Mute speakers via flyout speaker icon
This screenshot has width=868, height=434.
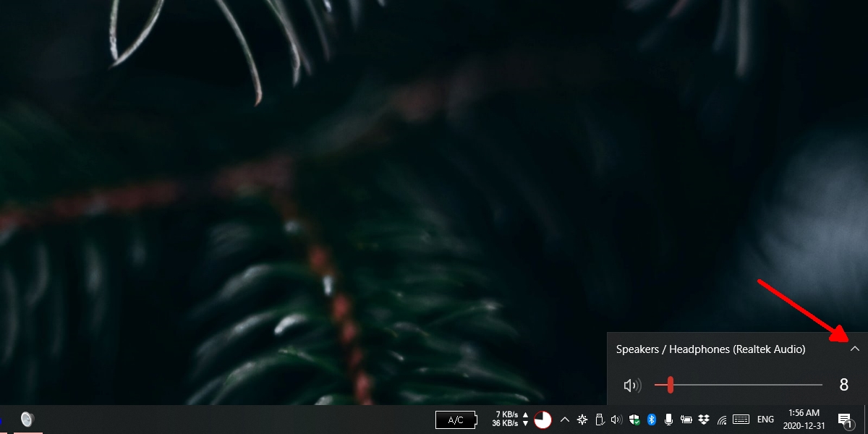tap(632, 386)
